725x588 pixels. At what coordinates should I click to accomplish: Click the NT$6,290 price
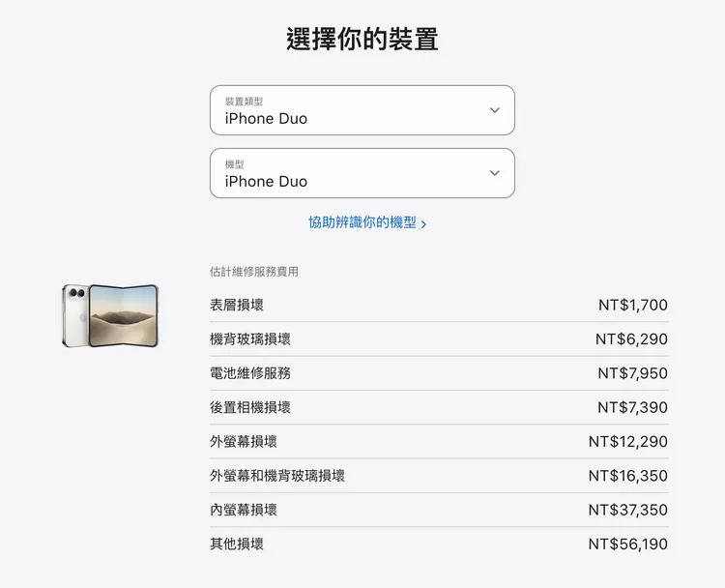click(631, 339)
